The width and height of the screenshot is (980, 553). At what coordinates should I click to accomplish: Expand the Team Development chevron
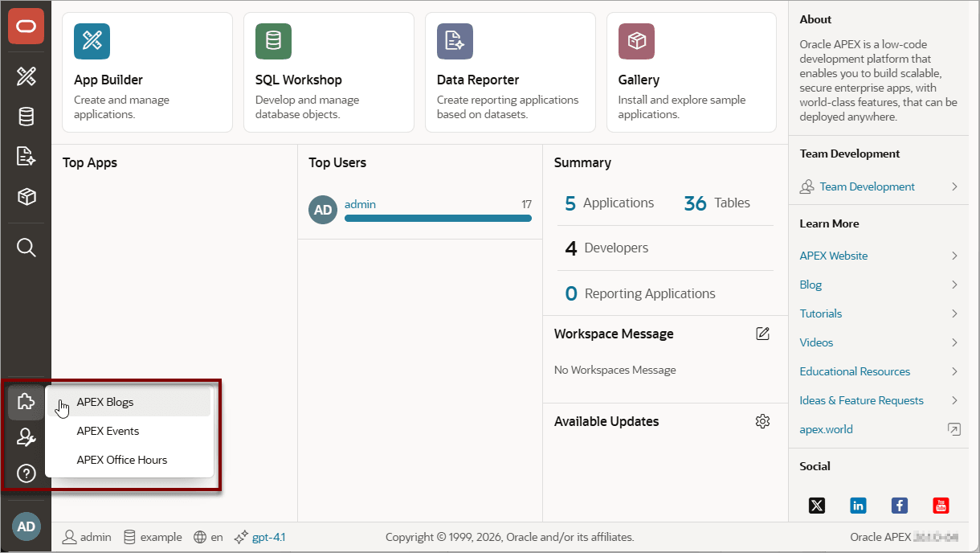[954, 186]
